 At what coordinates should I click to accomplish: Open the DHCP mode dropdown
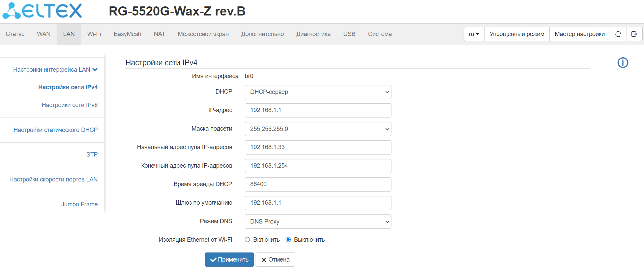pyautogui.click(x=318, y=92)
